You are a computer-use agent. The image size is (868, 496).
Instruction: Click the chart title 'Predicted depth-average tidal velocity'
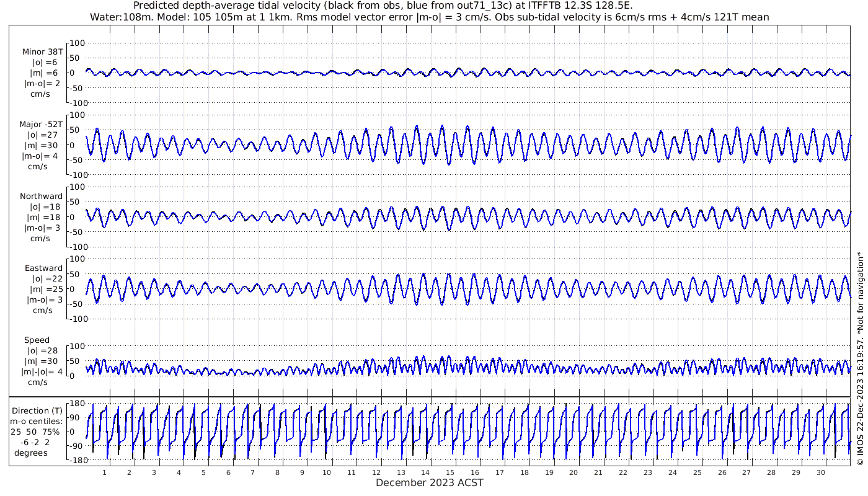[x=383, y=6]
